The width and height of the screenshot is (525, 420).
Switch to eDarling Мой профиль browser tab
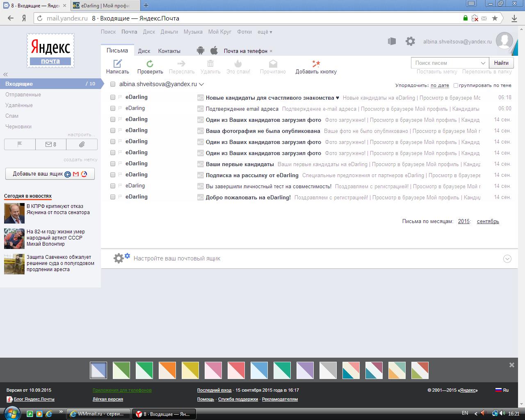pyautogui.click(x=105, y=5)
